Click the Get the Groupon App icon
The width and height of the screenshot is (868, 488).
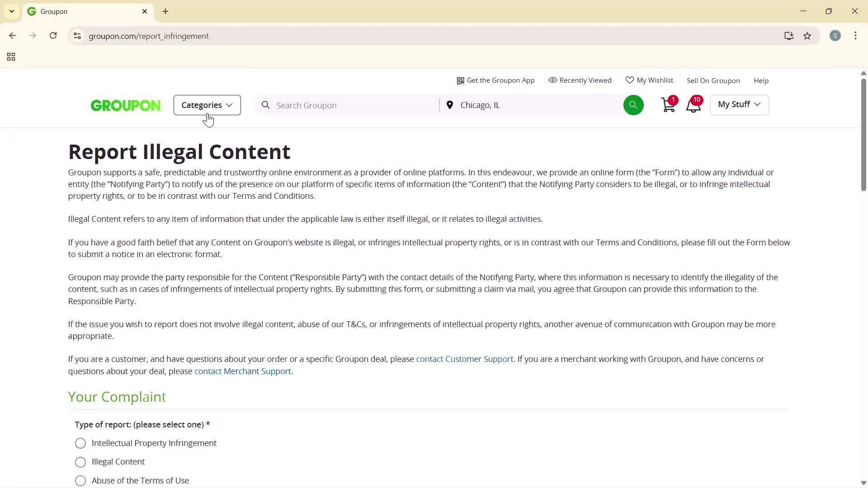click(461, 80)
